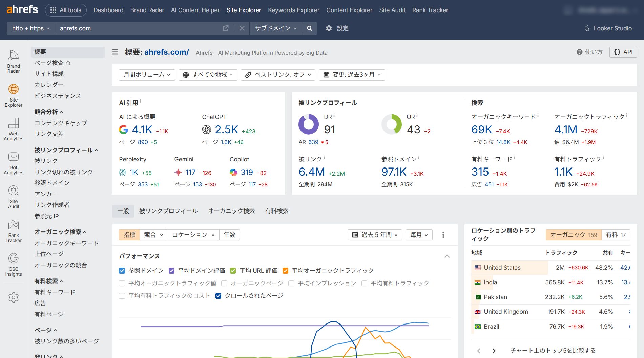
Task: Open the オーガニックキーワード sidebar link
Action: [x=66, y=243]
